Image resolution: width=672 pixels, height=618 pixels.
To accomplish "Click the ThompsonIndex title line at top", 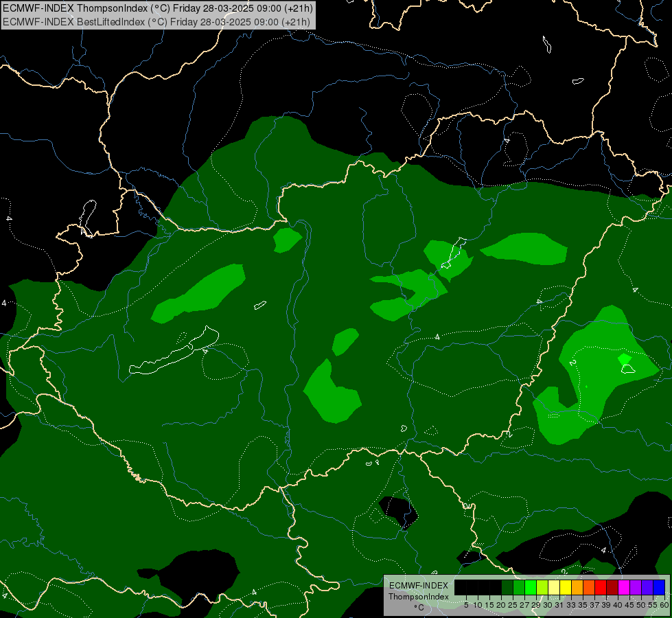I will click(x=158, y=8).
